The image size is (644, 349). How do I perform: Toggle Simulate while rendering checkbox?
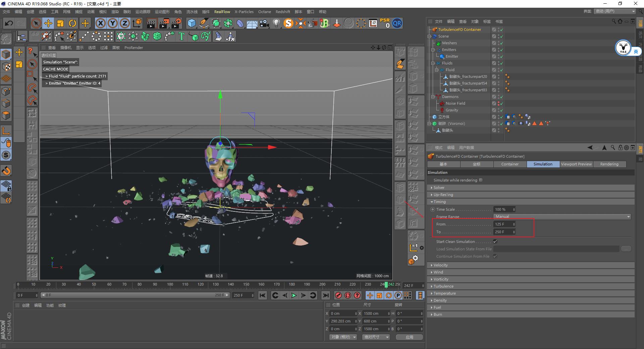point(481,180)
